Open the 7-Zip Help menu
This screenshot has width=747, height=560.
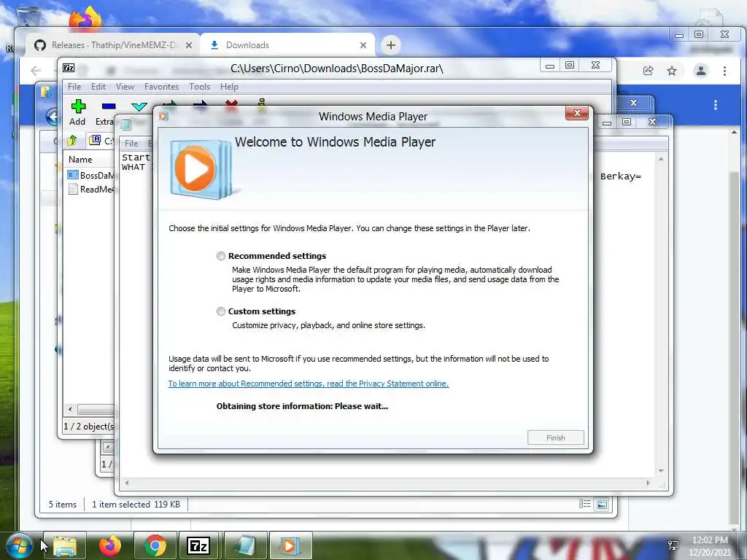point(229,87)
